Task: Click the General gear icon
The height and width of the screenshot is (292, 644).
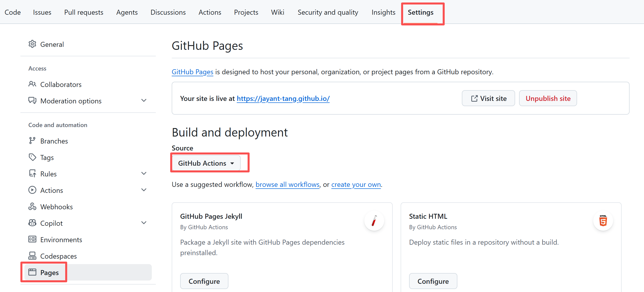Action: 32,44
